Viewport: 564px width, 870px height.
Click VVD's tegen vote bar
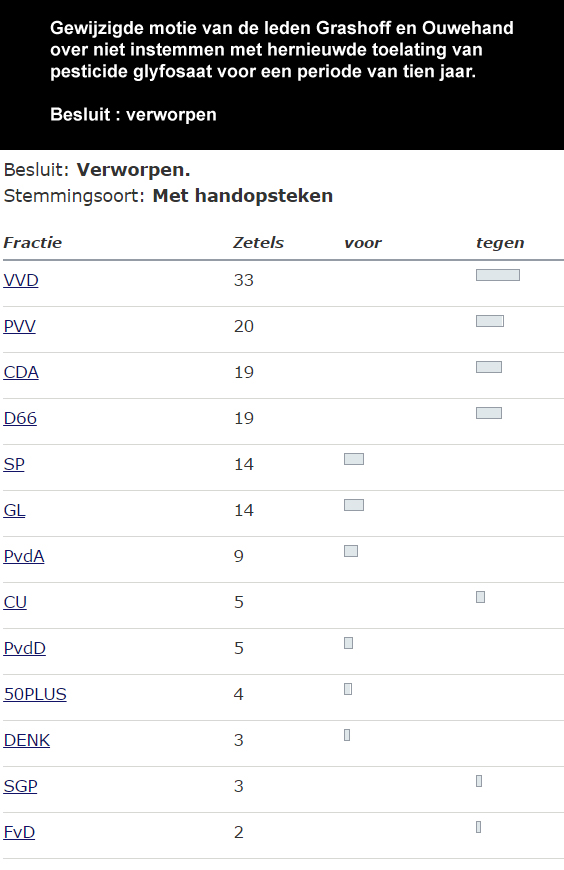pos(498,275)
